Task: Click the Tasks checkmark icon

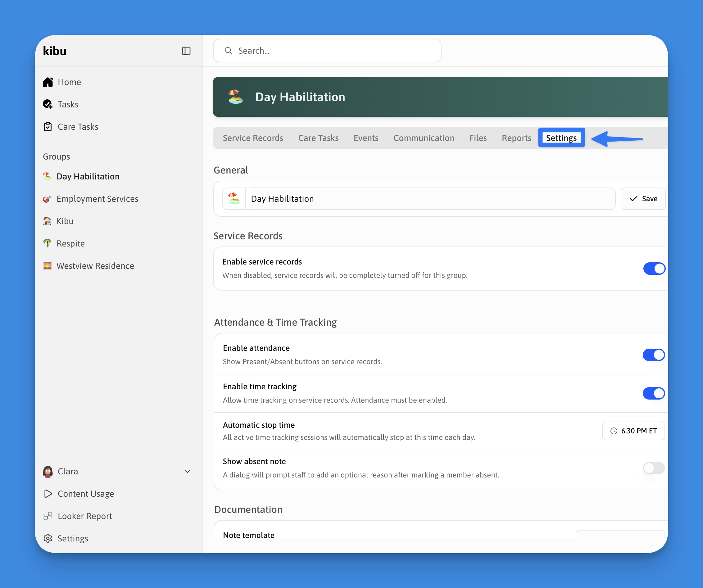Action: (x=48, y=104)
